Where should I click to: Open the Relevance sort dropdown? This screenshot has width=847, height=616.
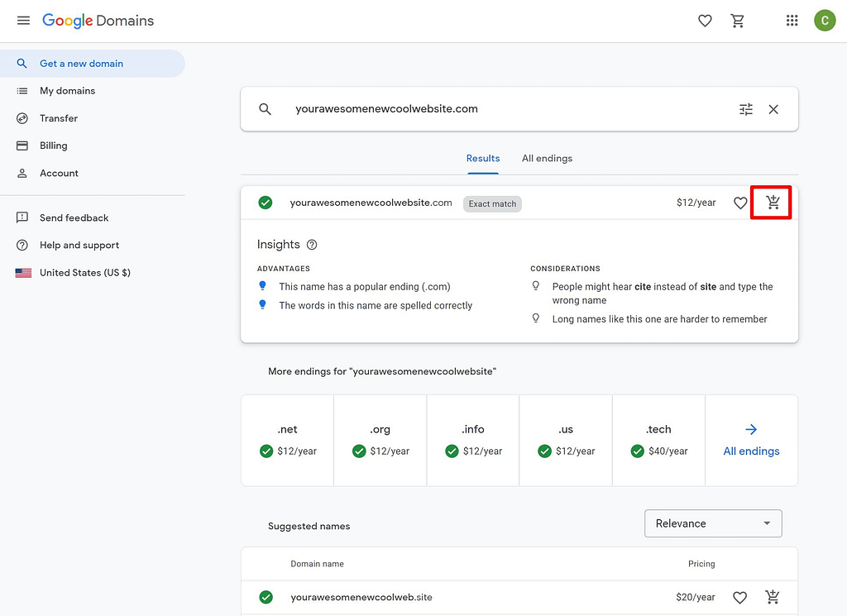click(x=712, y=523)
